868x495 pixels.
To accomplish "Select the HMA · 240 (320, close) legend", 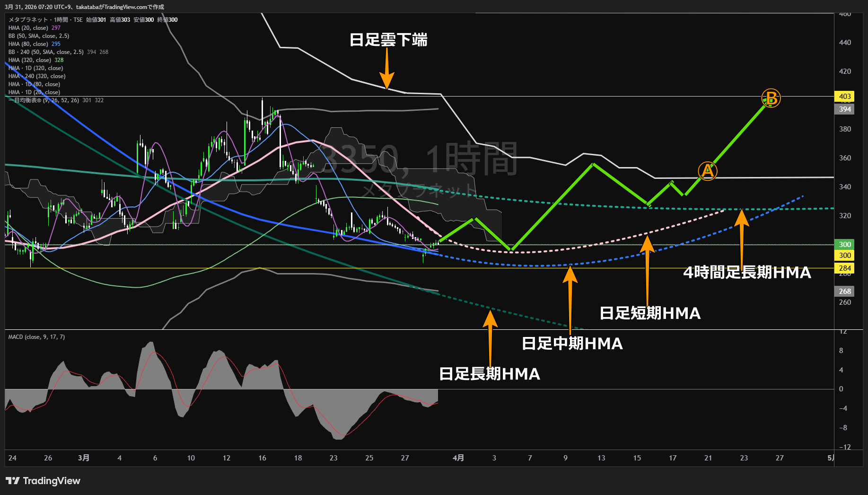I will pyautogui.click(x=37, y=76).
